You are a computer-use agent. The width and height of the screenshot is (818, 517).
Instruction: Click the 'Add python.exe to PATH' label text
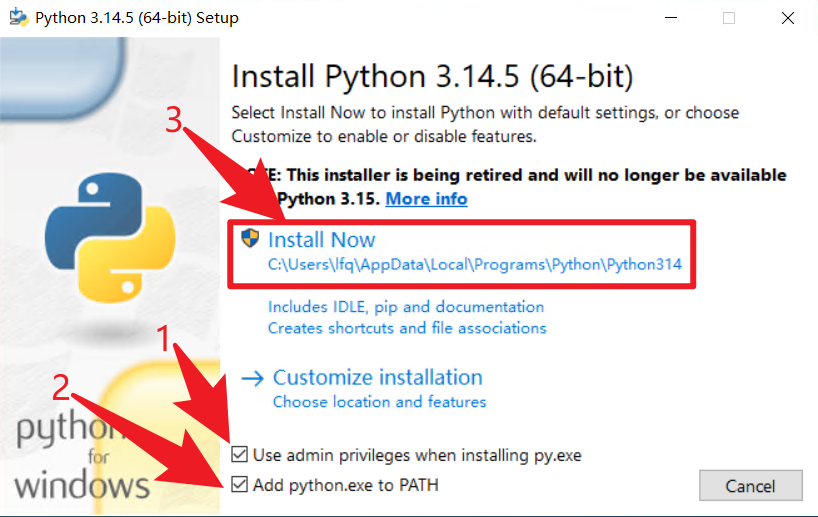345,485
